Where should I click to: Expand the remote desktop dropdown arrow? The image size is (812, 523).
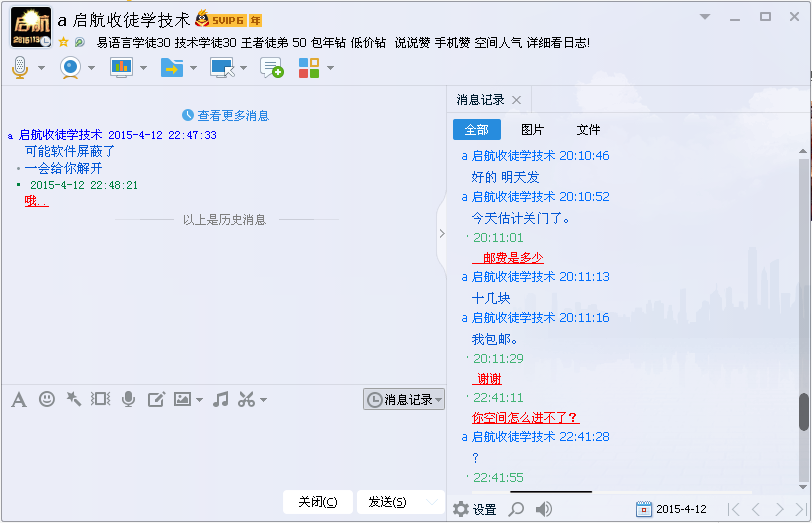tap(243, 68)
